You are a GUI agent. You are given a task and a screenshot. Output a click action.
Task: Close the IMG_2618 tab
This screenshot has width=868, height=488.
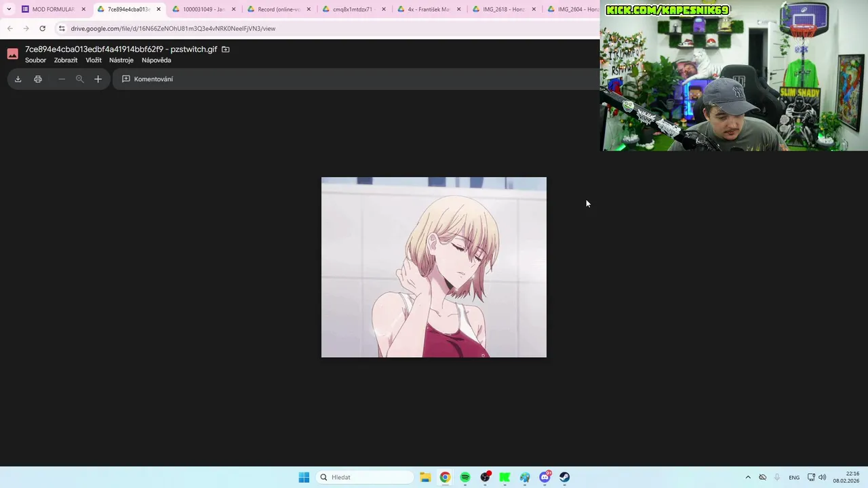pyautogui.click(x=534, y=9)
